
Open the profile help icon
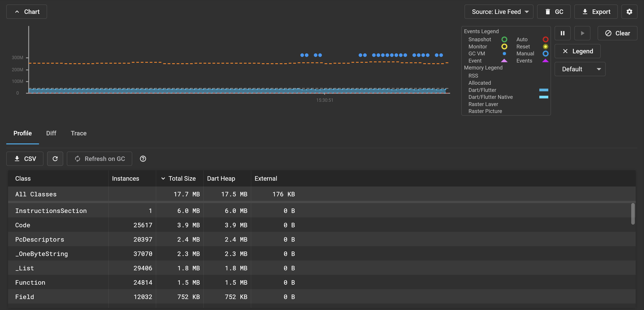[x=143, y=159]
